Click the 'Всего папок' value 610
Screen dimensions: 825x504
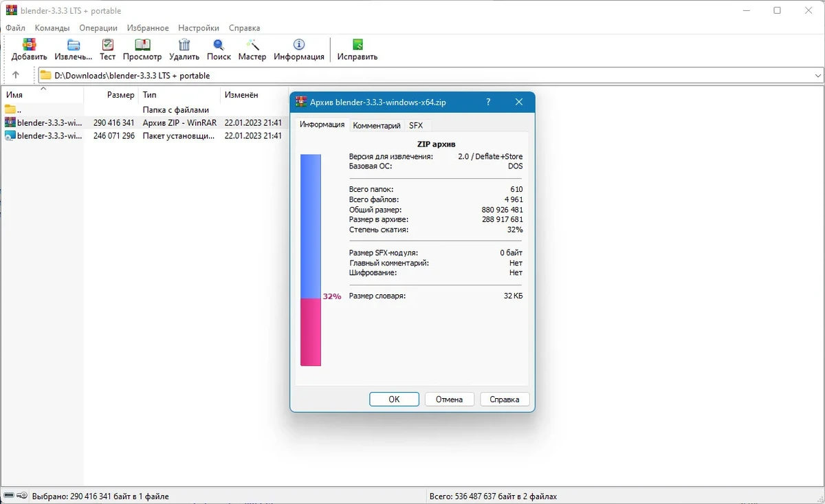pyautogui.click(x=516, y=189)
